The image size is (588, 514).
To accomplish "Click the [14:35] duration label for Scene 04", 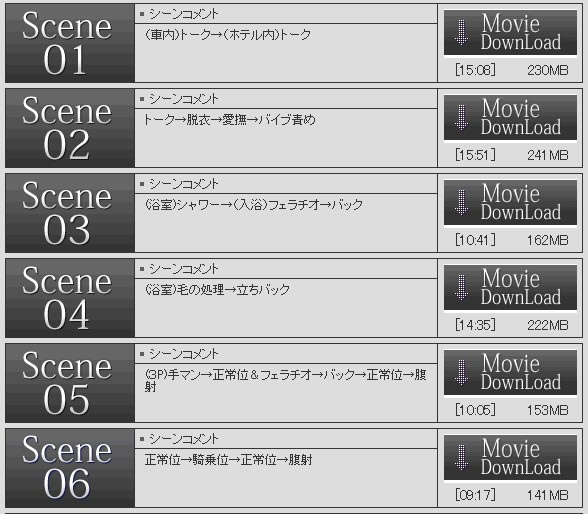I will pyautogui.click(x=475, y=325).
